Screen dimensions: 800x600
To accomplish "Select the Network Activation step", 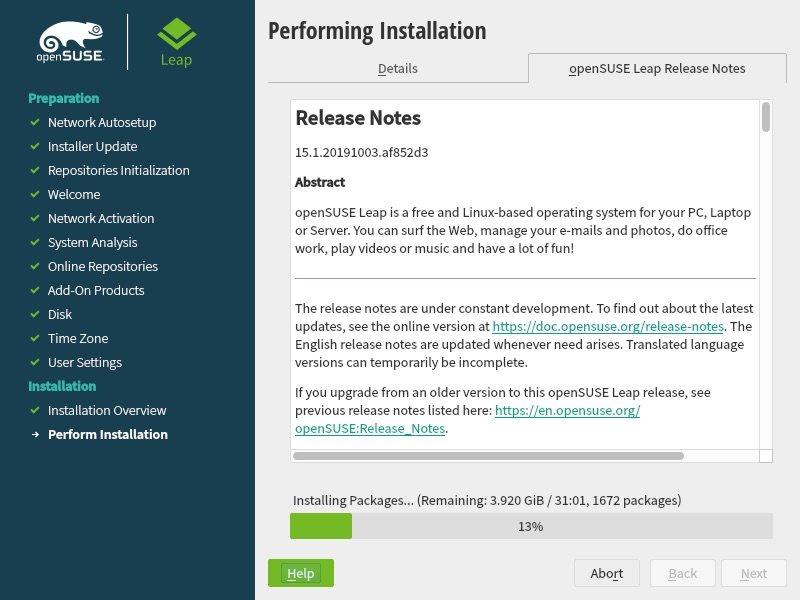I will (x=101, y=218).
